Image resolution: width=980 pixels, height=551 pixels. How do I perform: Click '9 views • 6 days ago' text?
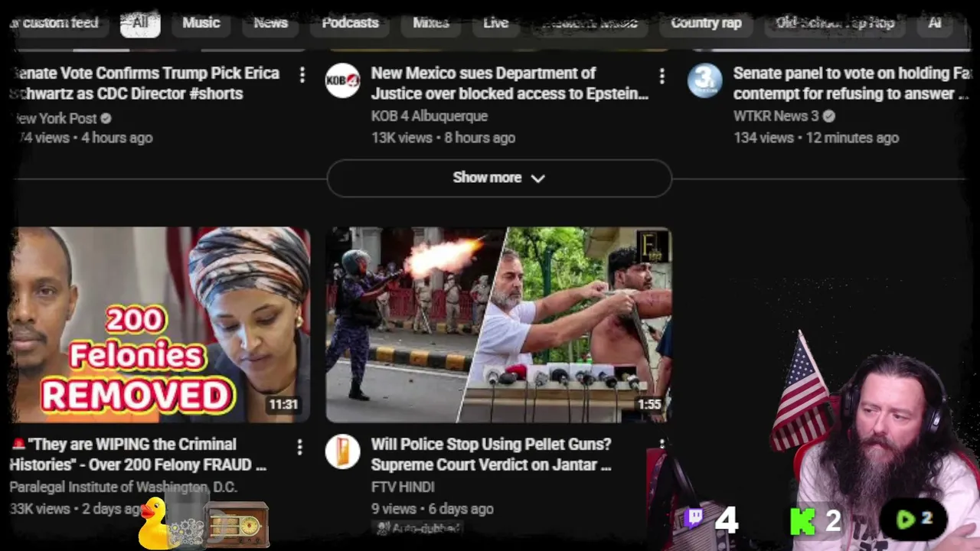point(433,509)
